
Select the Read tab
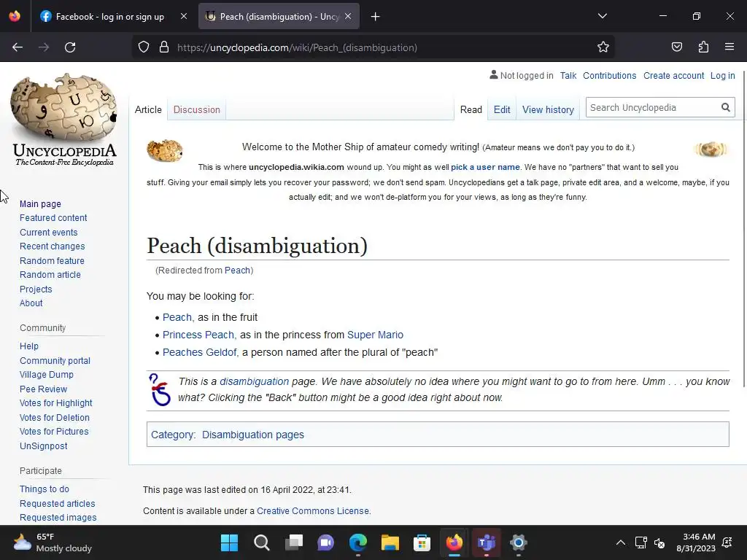tap(471, 109)
